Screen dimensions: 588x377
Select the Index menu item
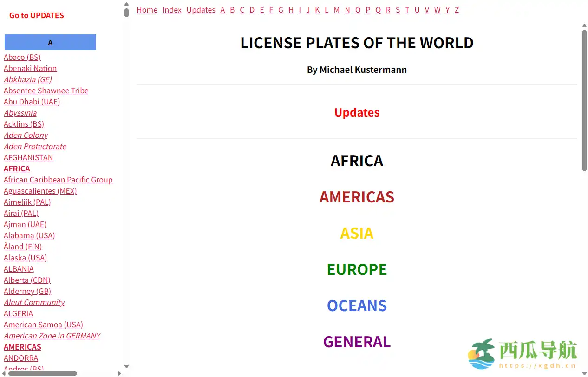172,10
